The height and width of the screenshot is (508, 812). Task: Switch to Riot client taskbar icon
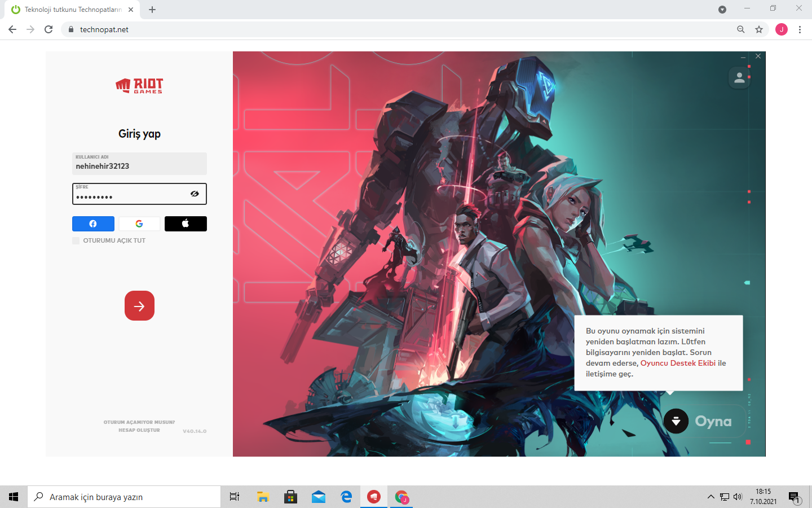point(374,497)
